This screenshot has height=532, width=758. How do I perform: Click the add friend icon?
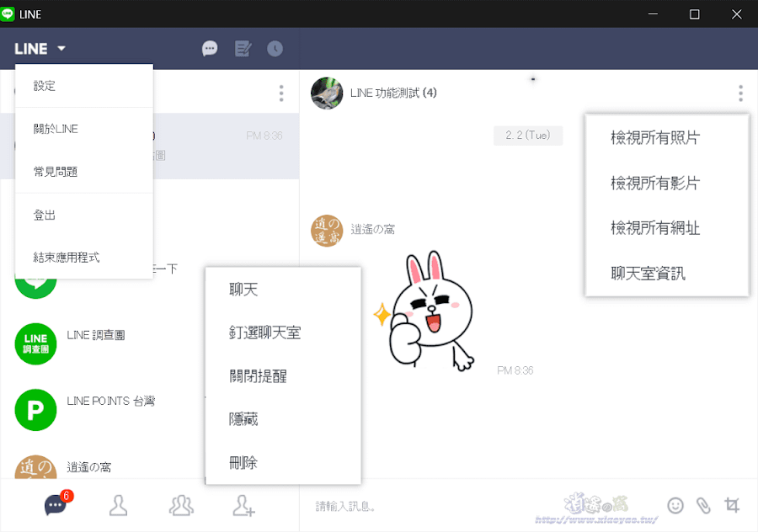243,505
